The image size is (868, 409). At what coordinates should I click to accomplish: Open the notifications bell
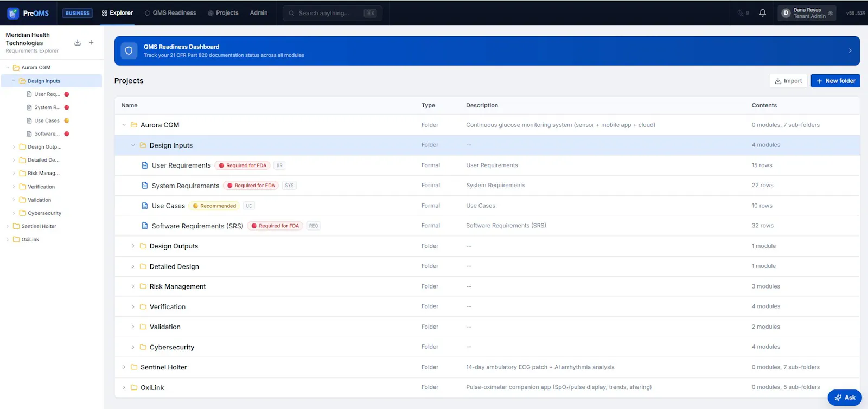[762, 13]
